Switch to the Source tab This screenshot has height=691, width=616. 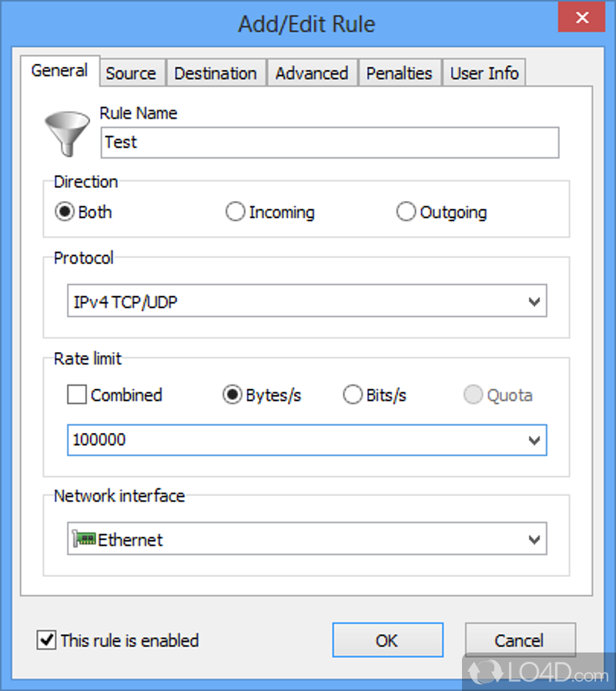coord(131,73)
